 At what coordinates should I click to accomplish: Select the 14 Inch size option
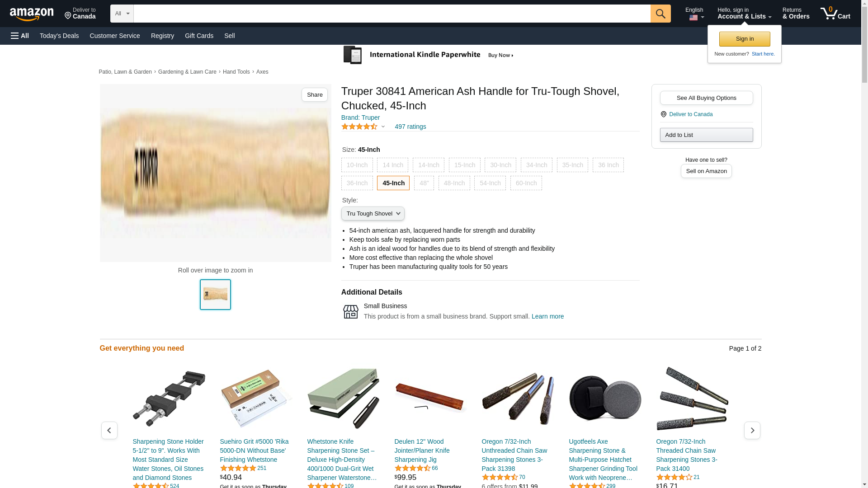(392, 165)
